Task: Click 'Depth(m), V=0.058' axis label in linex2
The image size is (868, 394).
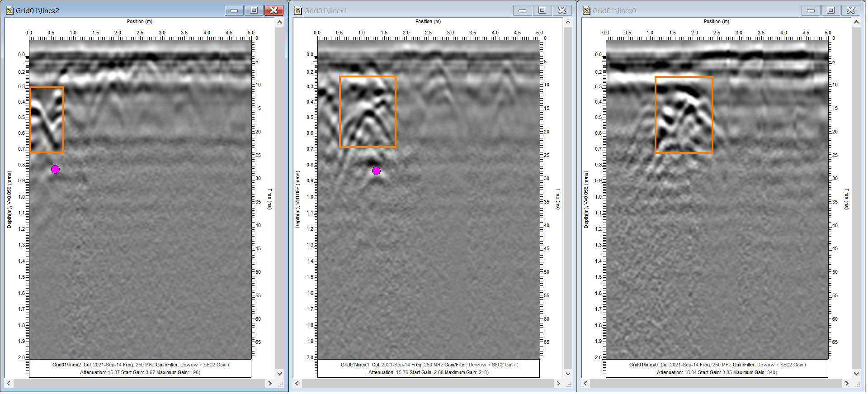Action: pos(9,199)
